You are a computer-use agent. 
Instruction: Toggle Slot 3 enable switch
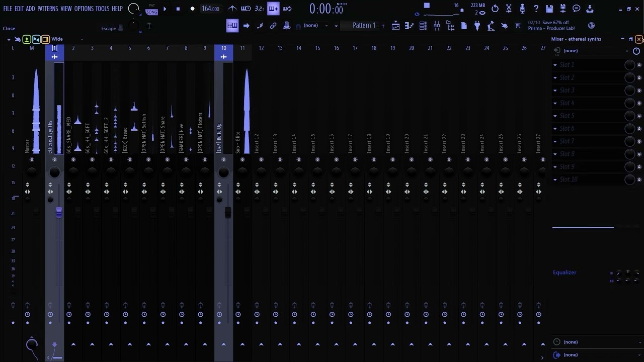point(639,90)
